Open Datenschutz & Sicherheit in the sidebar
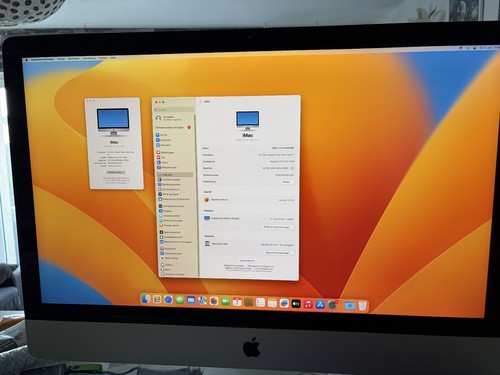Screen dimensions: 500x375 pos(175,199)
